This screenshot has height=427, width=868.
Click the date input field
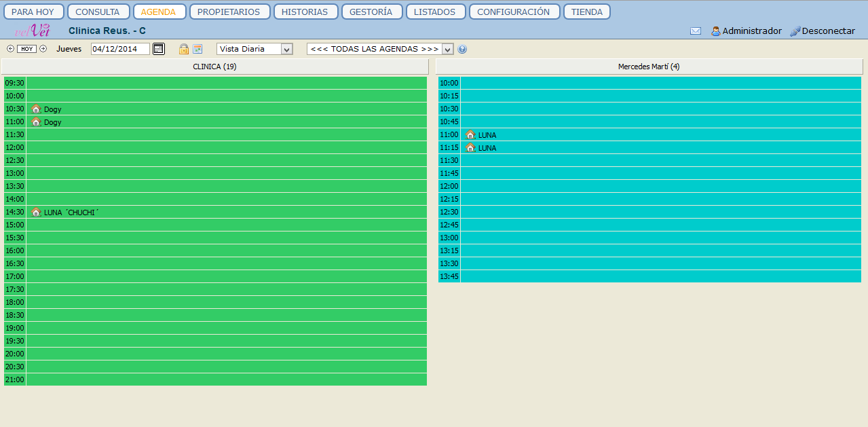pos(119,49)
